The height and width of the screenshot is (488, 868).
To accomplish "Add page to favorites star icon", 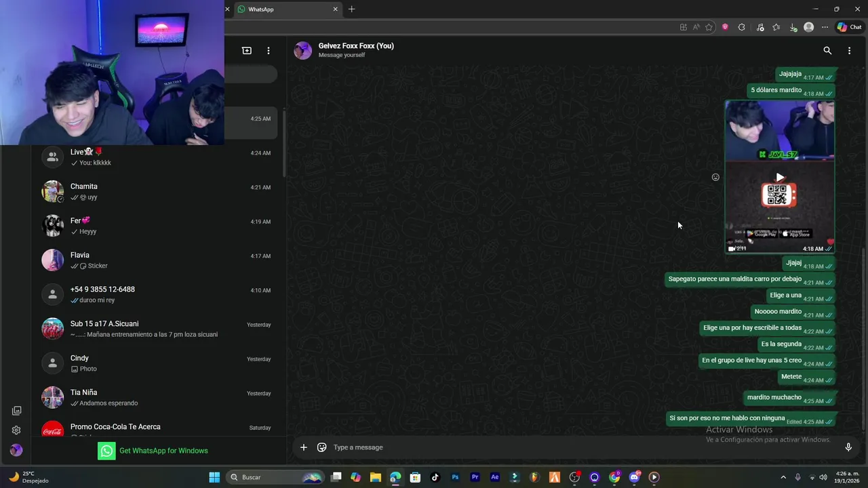I will (x=709, y=27).
